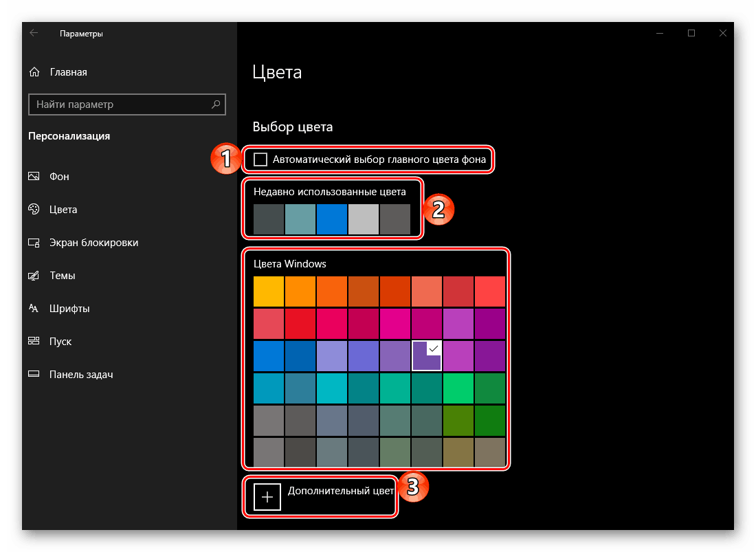
Task: Click the back arrow icon in title bar
Action: pos(34,33)
